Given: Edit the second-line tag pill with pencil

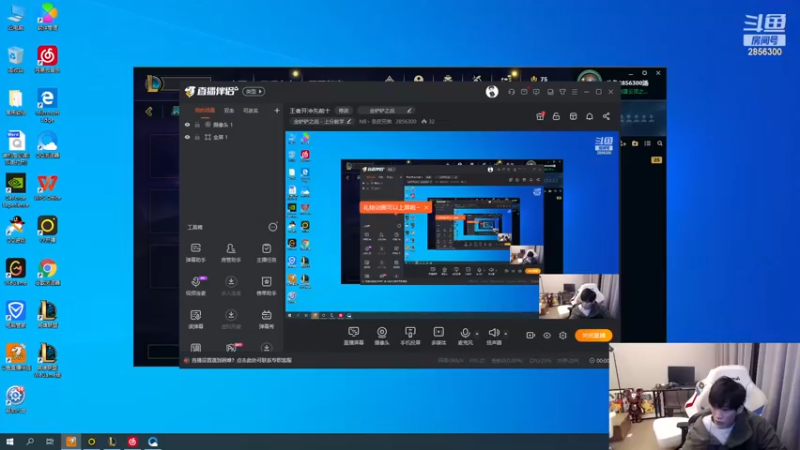Looking at the screenshot, I should [321, 121].
